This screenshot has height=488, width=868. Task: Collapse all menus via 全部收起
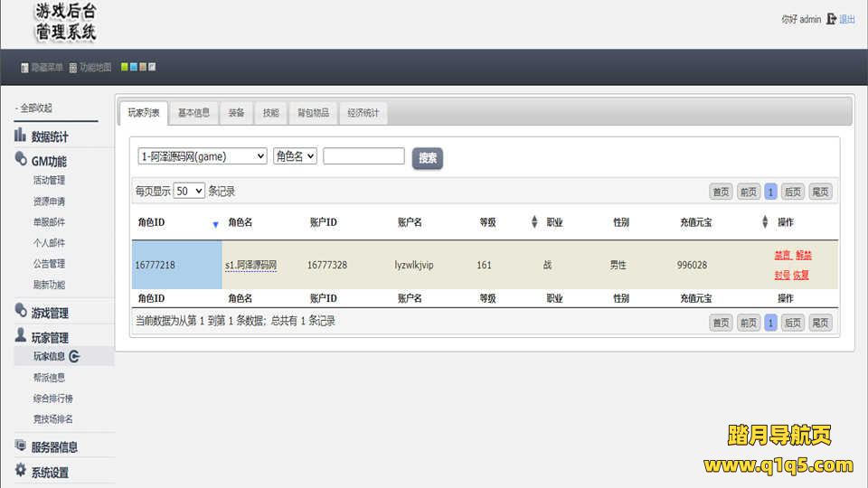[36, 108]
